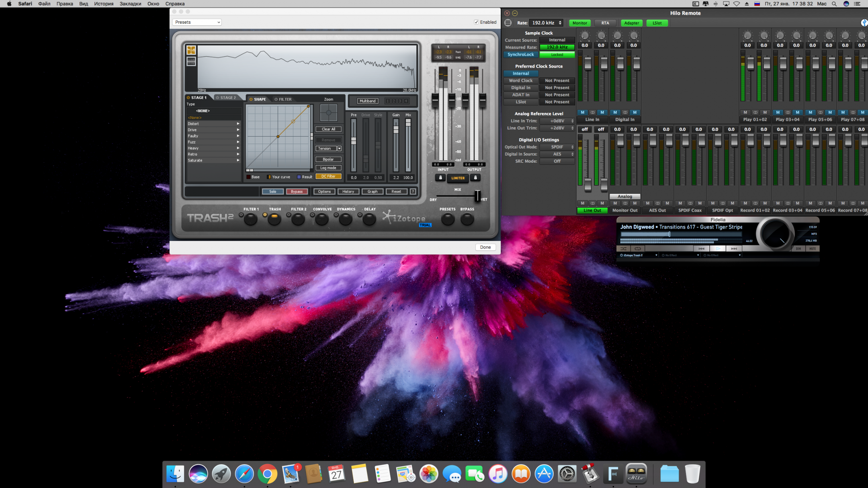This screenshot has height=488, width=868.
Task: Click the Pre slider in the Trash module
Action: pyautogui.click(x=354, y=141)
